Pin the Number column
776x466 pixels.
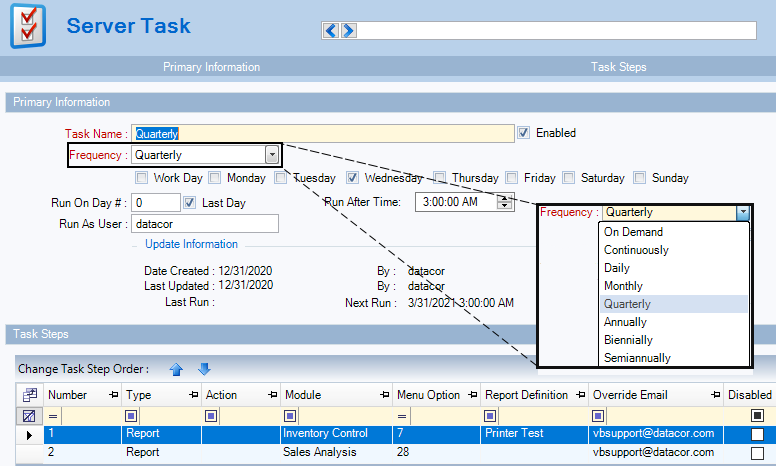[113, 395]
